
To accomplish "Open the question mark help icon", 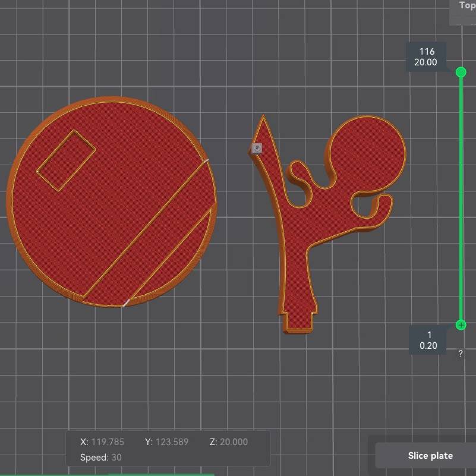I will pyautogui.click(x=461, y=354).
